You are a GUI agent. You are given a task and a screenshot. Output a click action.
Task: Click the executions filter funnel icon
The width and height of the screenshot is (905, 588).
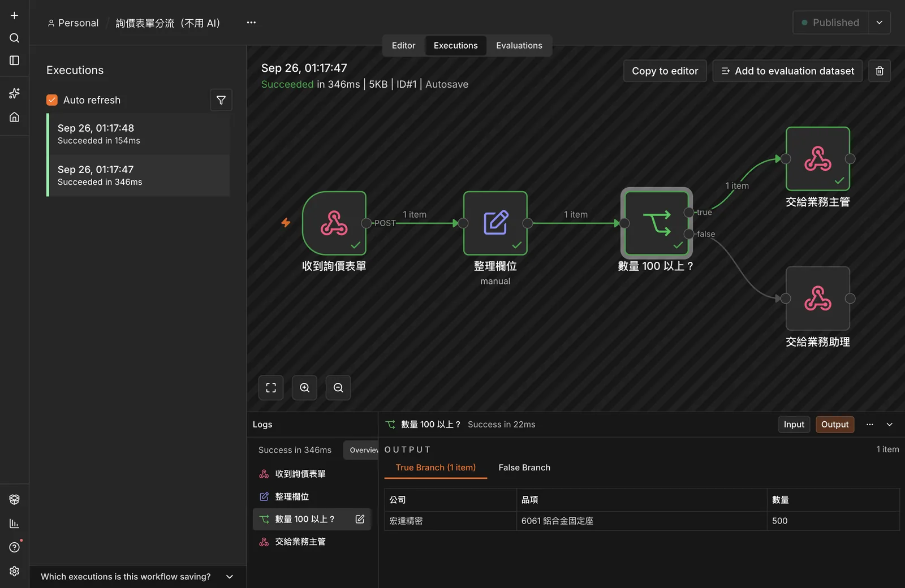click(221, 100)
